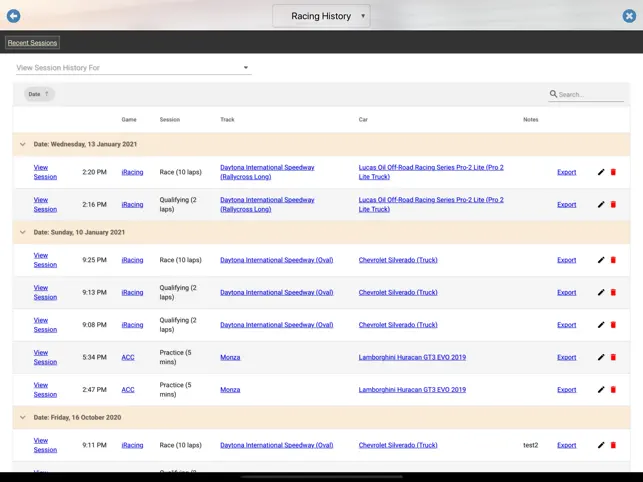Viewport: 643px width, 482px height.
Task: Export the 9:11 PM session with note test2
Action: click(x=567, y=445)
